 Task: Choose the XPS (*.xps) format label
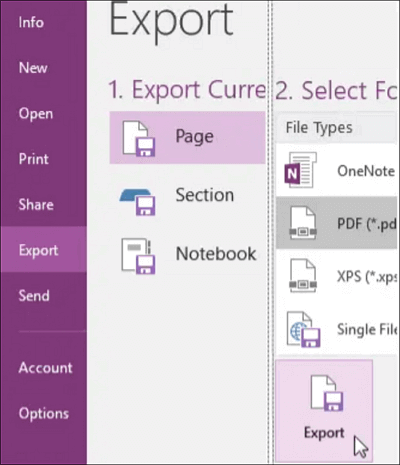(368, 277)
